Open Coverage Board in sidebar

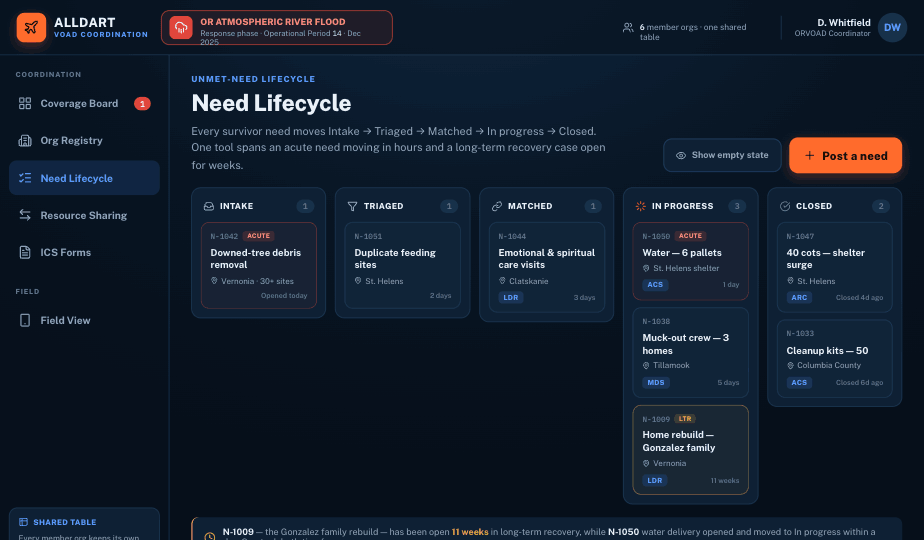point(84,103)
